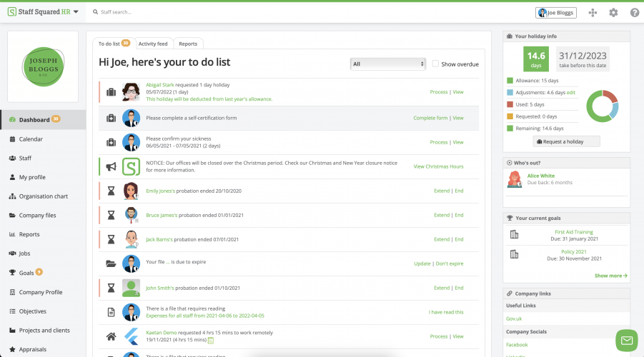Image resolution: width=644 pixels, height=357 pixels.
Task: Click Abigail Stark's avatar
Action: (131, 92)
